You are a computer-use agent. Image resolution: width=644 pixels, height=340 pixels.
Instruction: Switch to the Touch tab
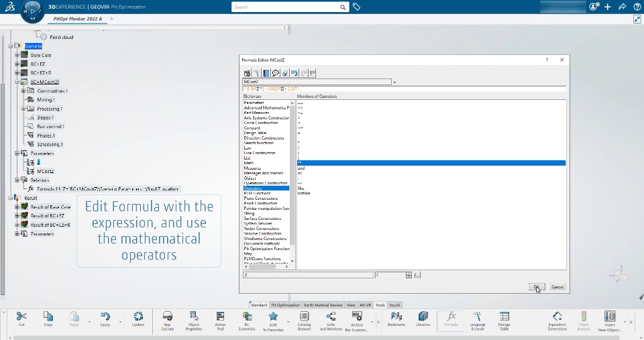click(x=394, y=305)
